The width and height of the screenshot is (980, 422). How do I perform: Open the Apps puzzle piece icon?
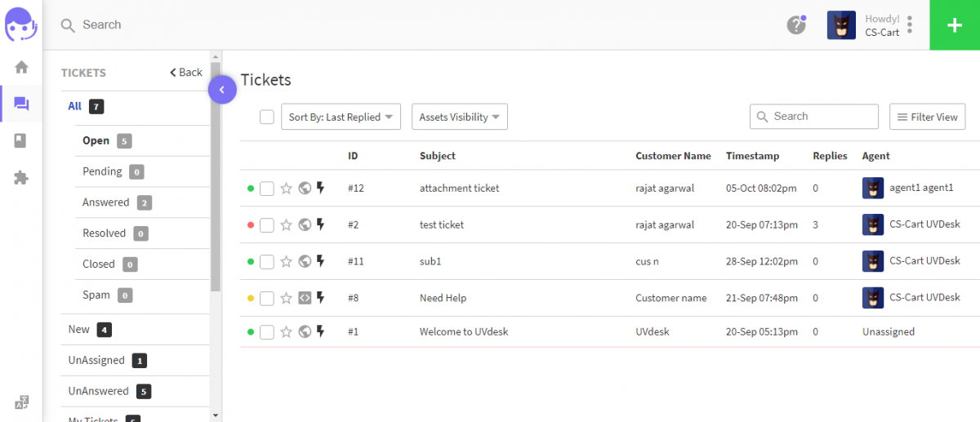tap(21, 177)
